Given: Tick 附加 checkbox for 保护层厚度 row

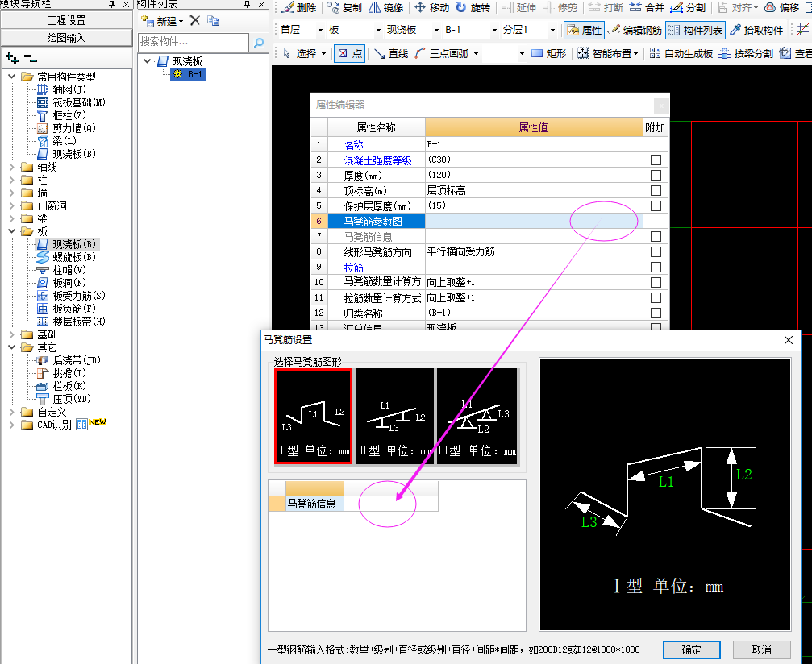Looking at the screenshot, I should pyautogui.click(x=656, y=206).
